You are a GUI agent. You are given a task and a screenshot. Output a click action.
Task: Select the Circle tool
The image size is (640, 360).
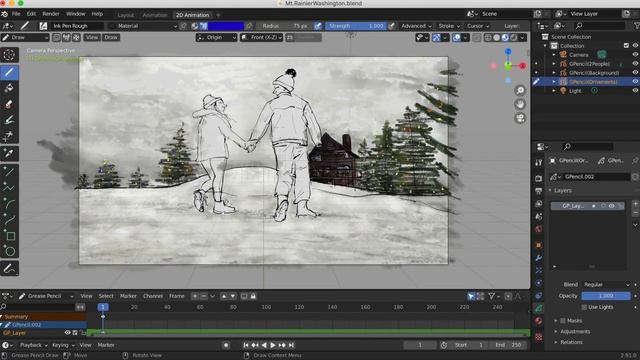click(x=9, y=251)
